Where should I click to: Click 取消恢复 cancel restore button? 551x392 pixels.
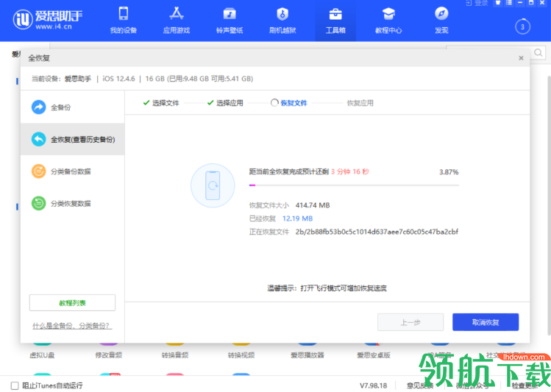click(x=486, y=322)
